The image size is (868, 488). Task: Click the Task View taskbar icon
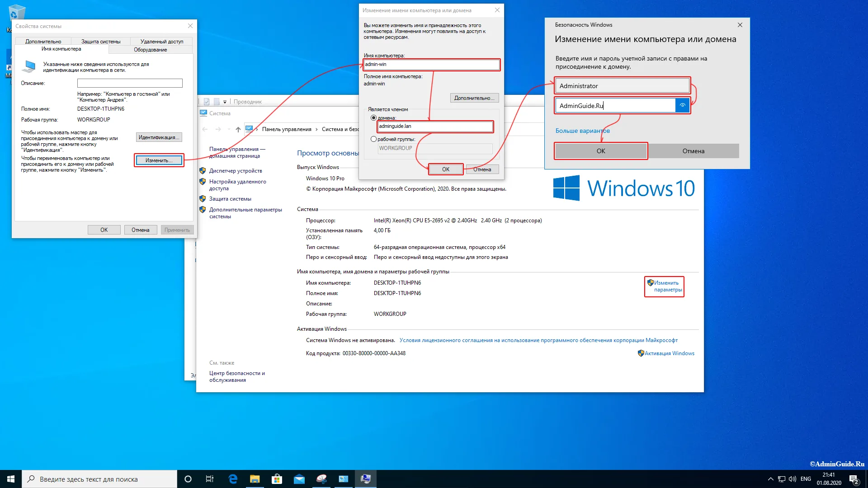coord(210,479)
